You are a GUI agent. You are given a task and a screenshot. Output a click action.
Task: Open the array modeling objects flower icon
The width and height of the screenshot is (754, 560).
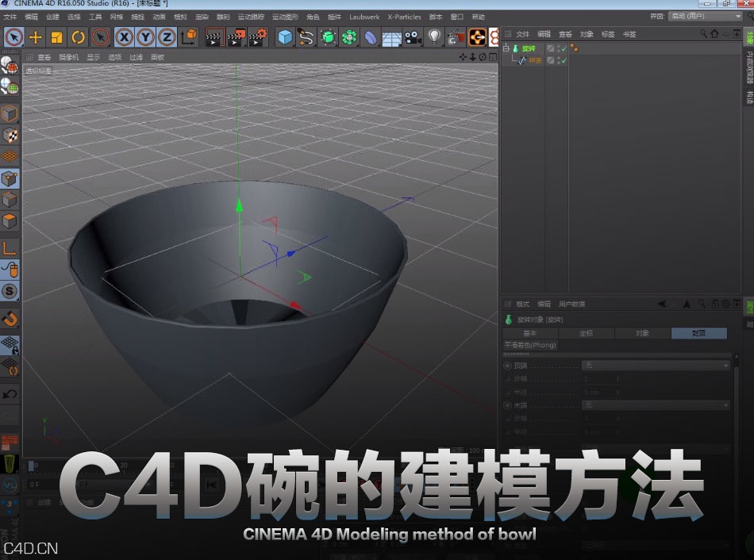(349, 37)
